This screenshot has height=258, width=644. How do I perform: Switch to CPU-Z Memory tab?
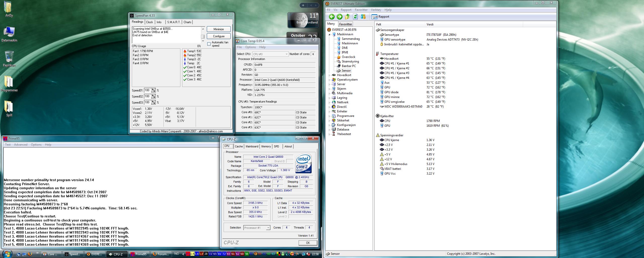[x=266, y=146]
